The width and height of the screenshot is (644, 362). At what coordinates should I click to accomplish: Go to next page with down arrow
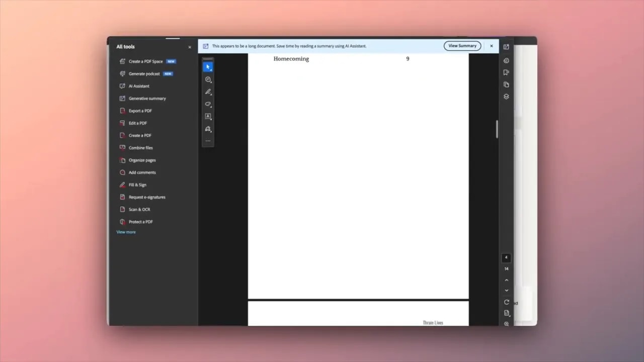506,291
